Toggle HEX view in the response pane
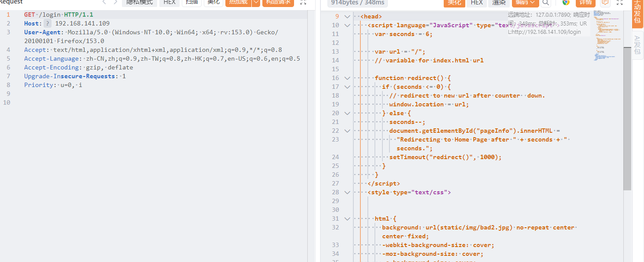644x262 pixels. click(477, 2)
